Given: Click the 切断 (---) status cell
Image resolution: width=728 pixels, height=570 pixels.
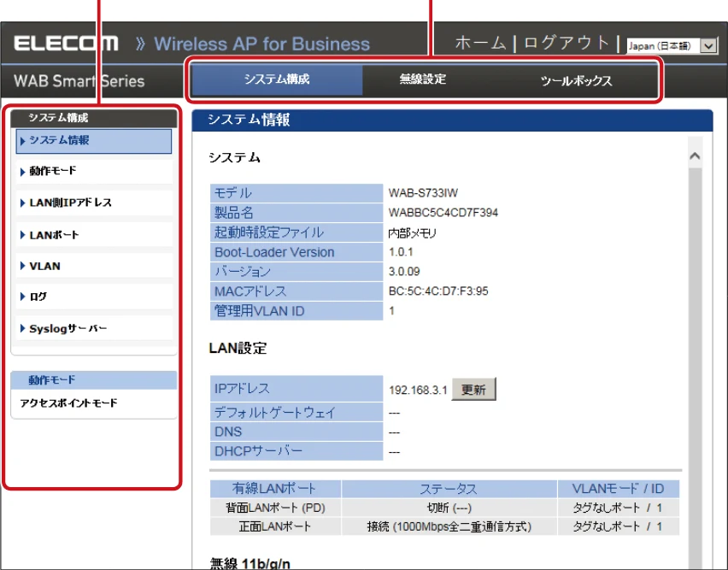Looking at the screenshot, I should pyautogui.click(x=449, y=508).
